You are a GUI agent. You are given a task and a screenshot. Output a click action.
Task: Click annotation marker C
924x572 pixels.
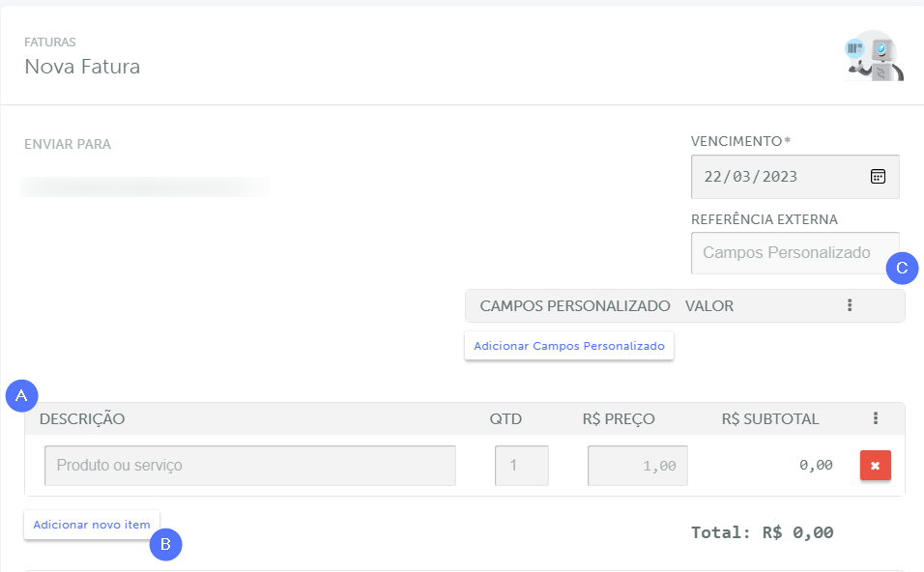click(902, 268)
